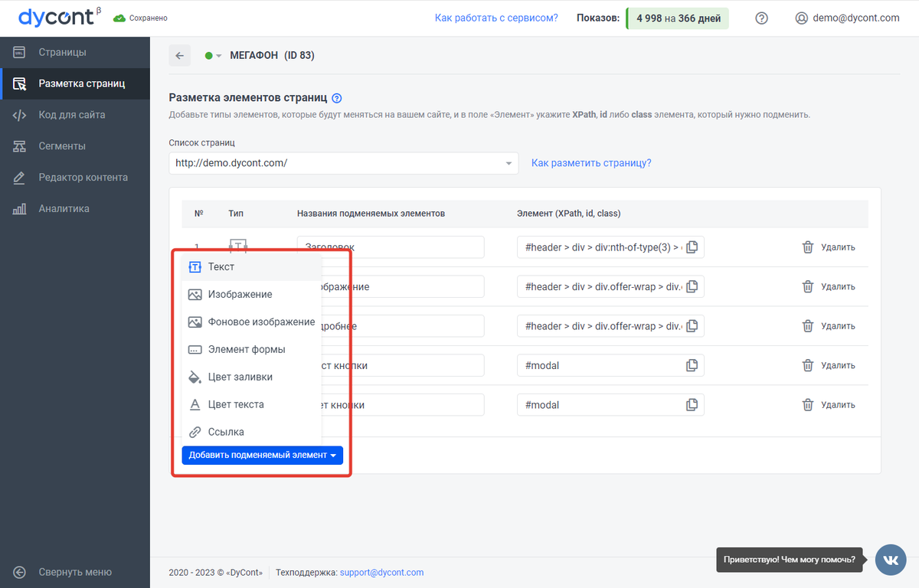This screenshot has width=919, height=588.
Task: Click the demo@dycont.com account icon
Action: [802, 18]
